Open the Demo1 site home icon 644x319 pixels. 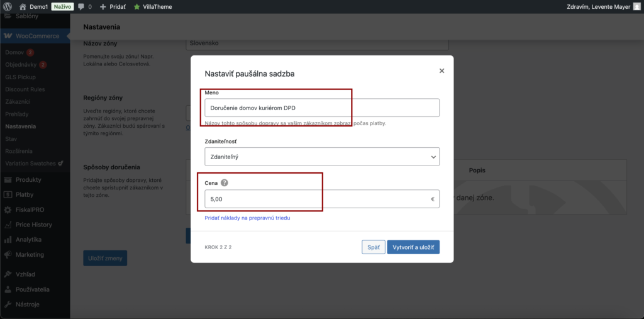coord(23,6)
